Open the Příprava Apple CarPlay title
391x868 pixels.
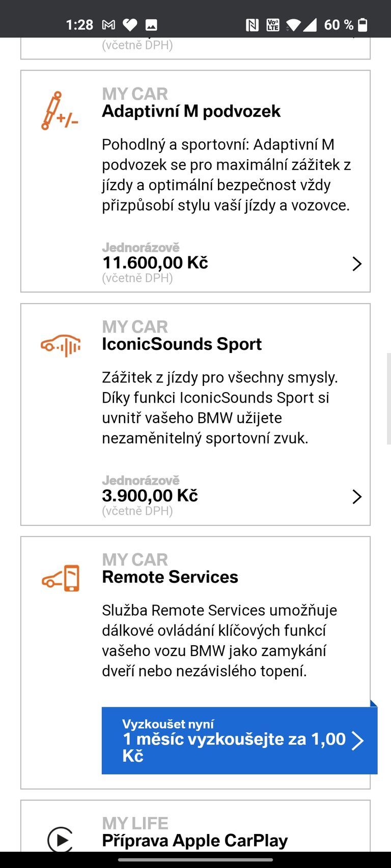coord(194,841)
